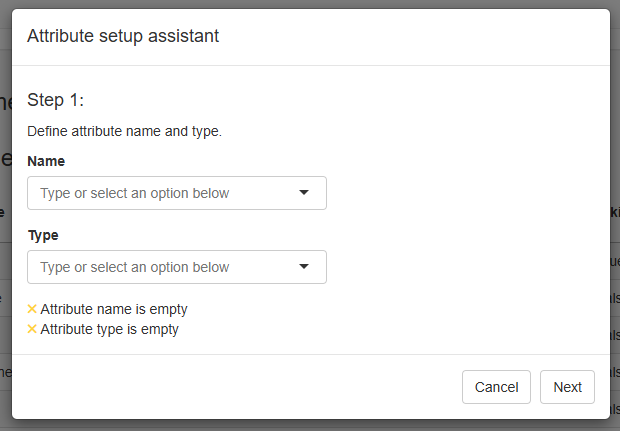This screenshot has width=620, height=431.
Task: Select the 'Attribute type is empty' validation message
Action: click(109, 330)
